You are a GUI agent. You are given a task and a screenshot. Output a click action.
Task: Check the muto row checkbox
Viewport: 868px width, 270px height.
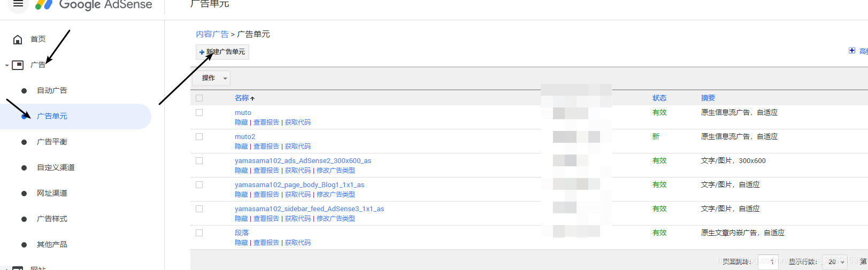coord(199,112)
